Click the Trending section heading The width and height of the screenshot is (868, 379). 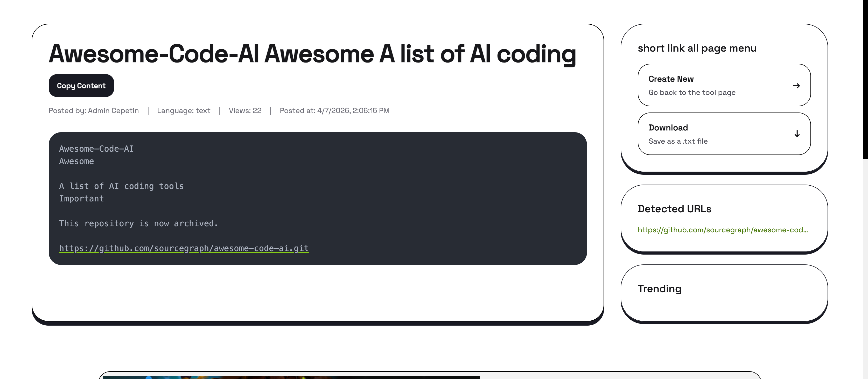[659, 289]
